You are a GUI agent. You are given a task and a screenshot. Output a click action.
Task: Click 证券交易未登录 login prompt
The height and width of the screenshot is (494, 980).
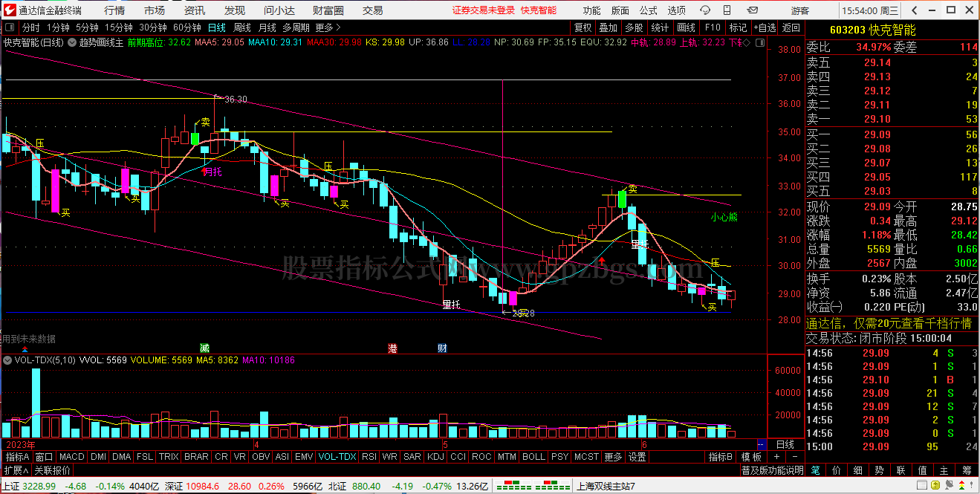(484, 10)
